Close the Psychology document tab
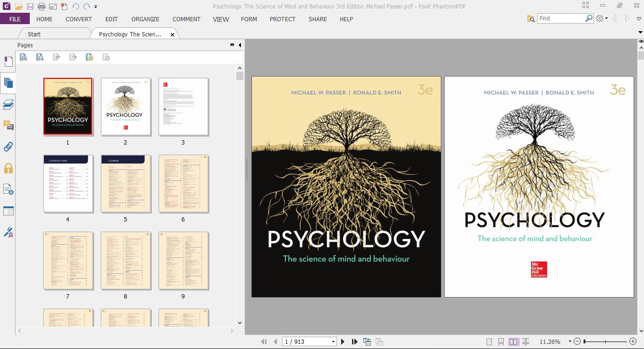644x349 pixels. (x=172, y=34)
